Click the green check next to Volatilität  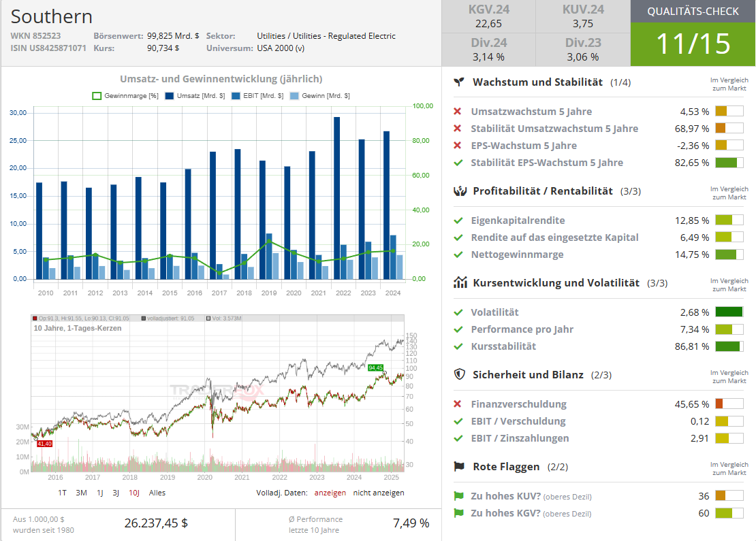[x=458, y=312]
